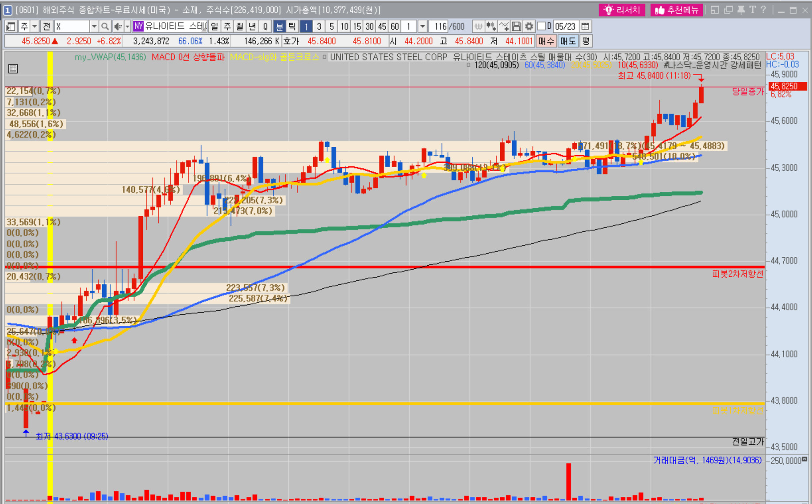
Task: Click the duplicate window icon in title bar
Action: pos(728,10)
